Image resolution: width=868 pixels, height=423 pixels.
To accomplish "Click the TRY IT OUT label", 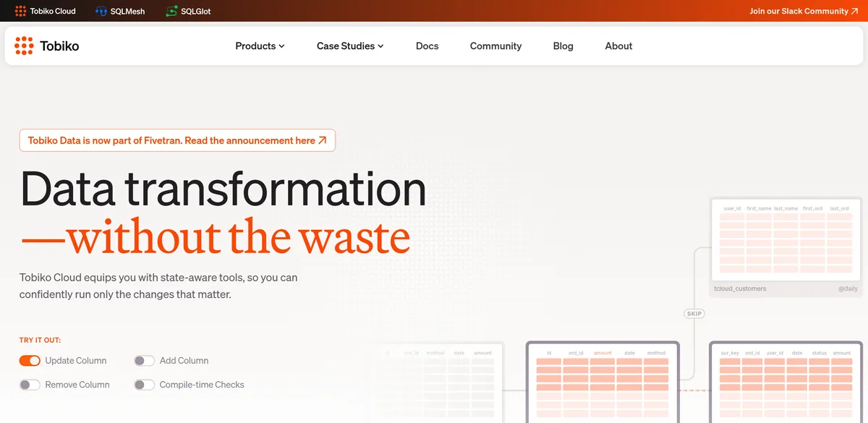I will pos(40,340).
